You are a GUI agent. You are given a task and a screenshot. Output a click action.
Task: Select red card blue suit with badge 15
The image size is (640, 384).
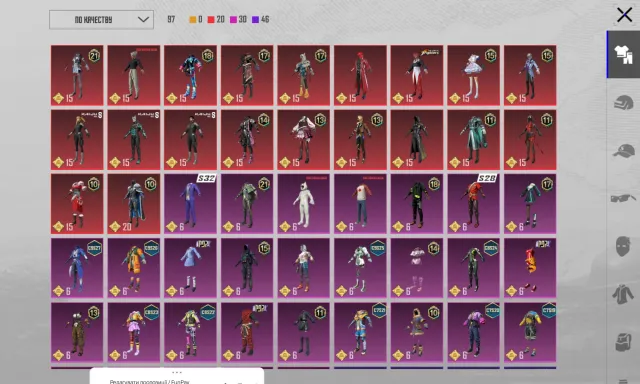tap(530, 75)
